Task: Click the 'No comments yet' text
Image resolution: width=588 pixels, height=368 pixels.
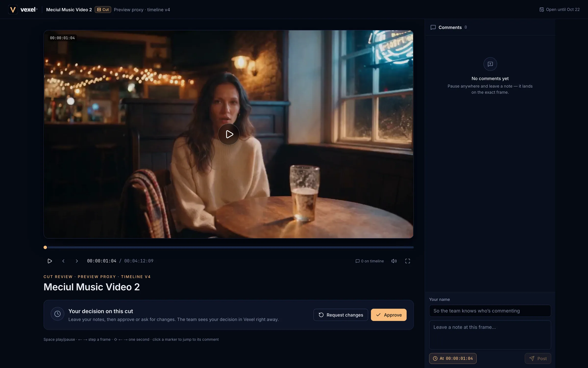Action: [490, 79]
